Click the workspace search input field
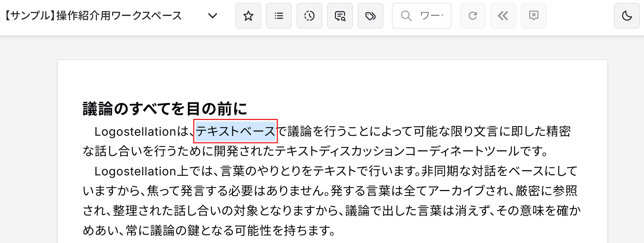644x243 pixels. [422, 16]
